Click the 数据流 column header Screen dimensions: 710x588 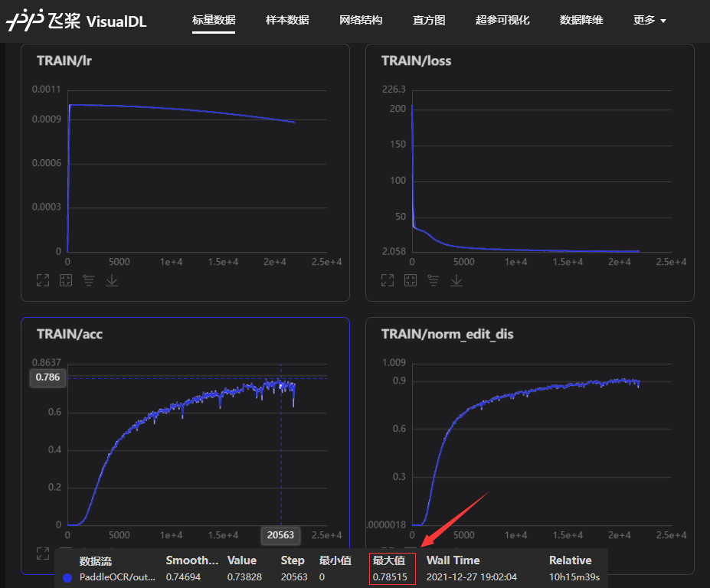[96, 561]
